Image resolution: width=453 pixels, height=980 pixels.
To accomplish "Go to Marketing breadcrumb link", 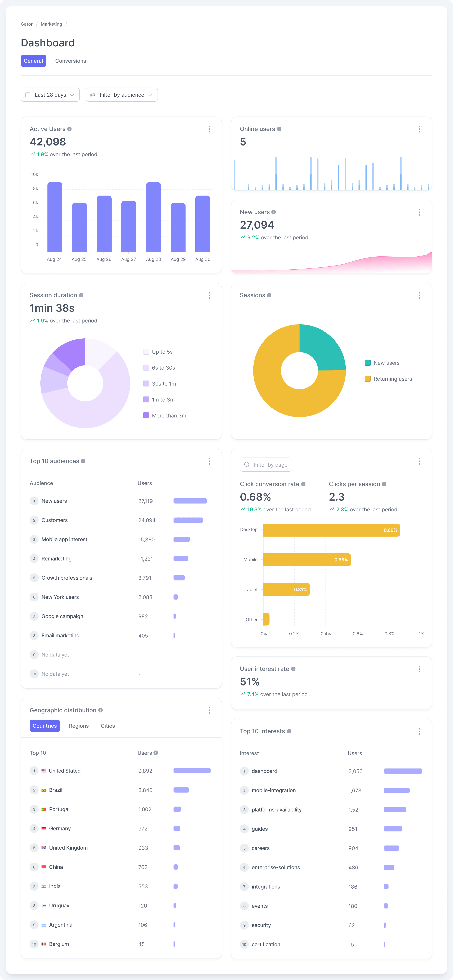I will [51, 24].
